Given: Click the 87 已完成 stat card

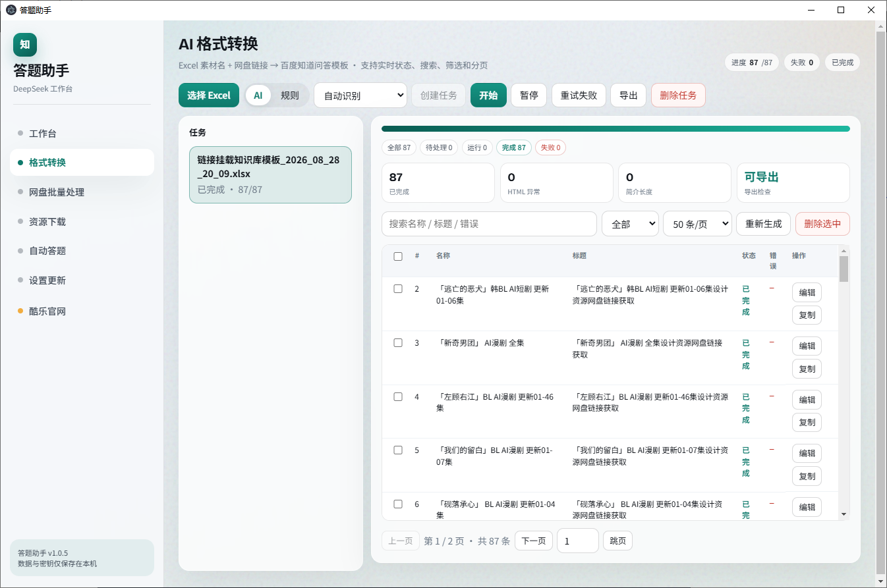Looking at the screenshot, I should 438,182.
